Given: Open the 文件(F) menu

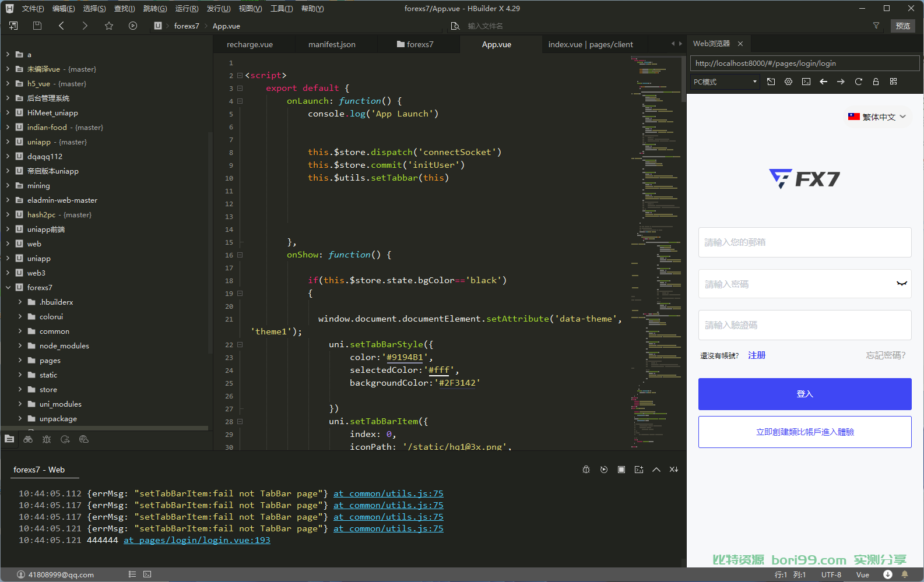Looking at the screenshot, I should tap(33, 9).
